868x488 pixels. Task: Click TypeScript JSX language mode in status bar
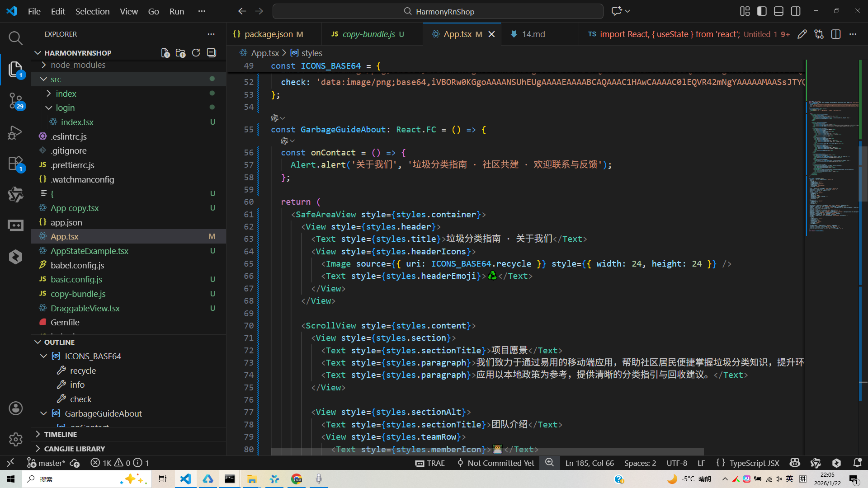[754, 463]
